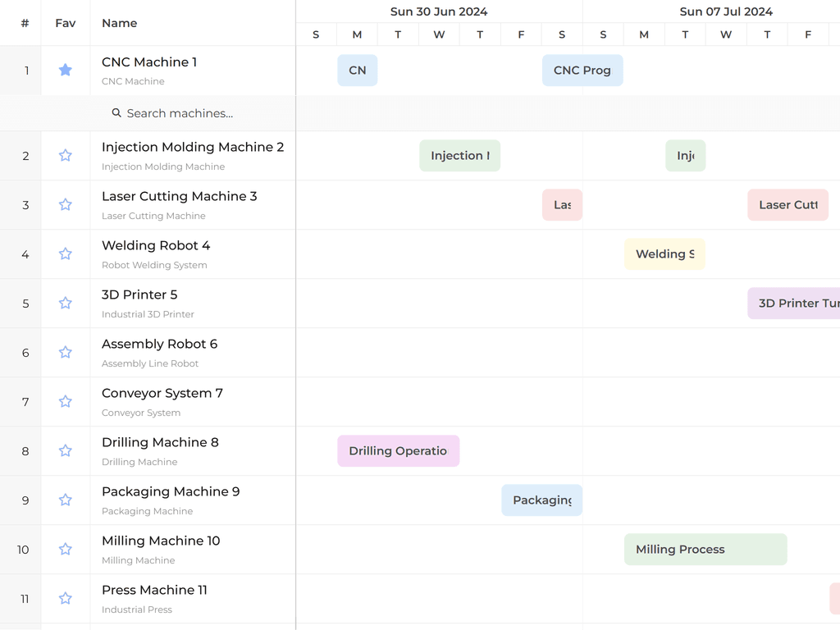Click the star for Welding Robot 4
Screen dimensions: 840x630
pos(65,253)
